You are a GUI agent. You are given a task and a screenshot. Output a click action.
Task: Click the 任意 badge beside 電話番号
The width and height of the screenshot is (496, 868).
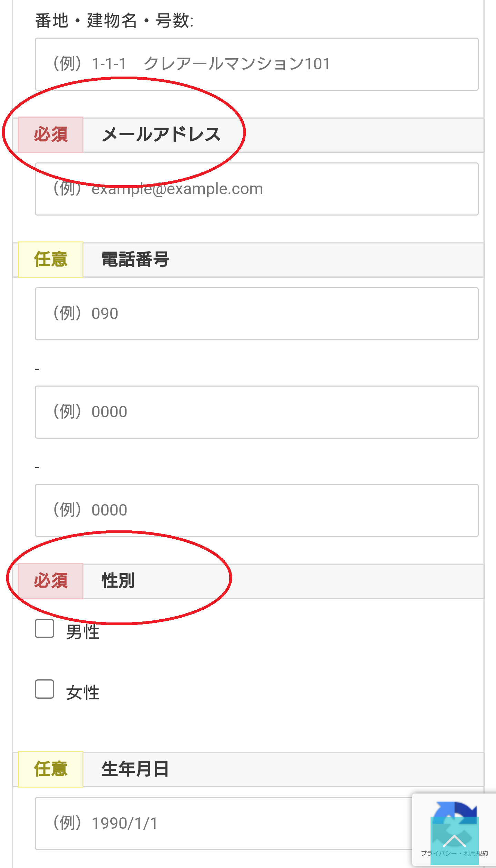point(51,259)
